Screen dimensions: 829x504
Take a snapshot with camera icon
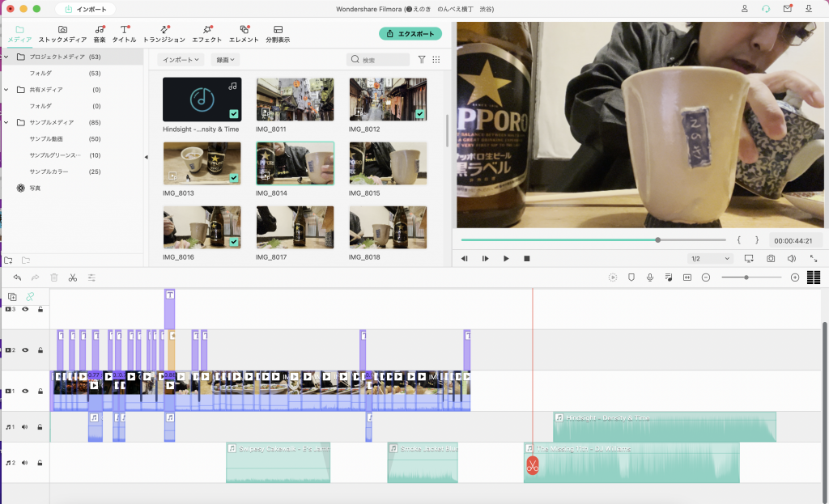pyautogui.click(x=771, y=258)
